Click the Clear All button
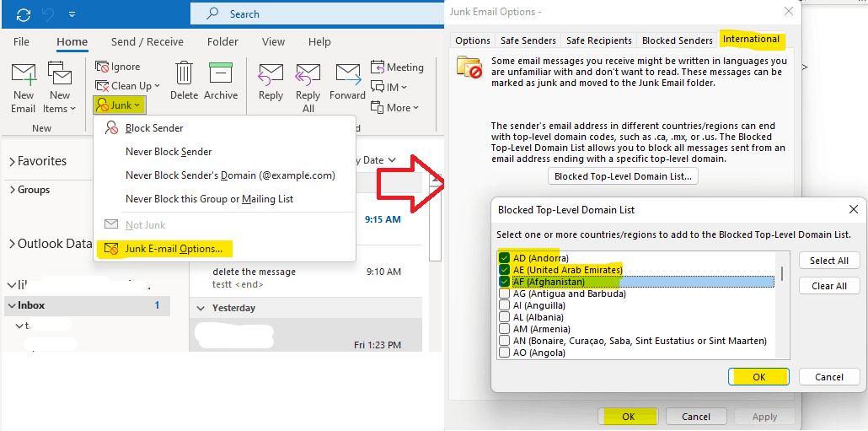This screenshot has width=868, height=431. [x=828, y=286]
